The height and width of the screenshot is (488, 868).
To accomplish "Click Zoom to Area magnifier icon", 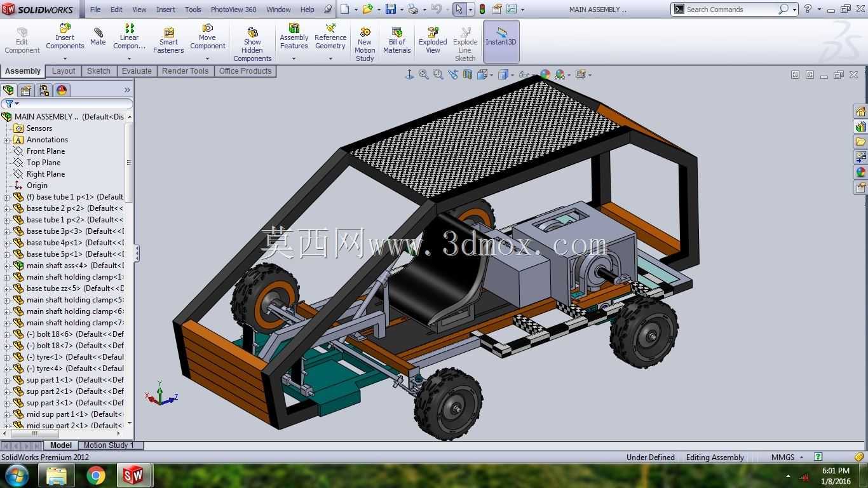I will (438, 75).
